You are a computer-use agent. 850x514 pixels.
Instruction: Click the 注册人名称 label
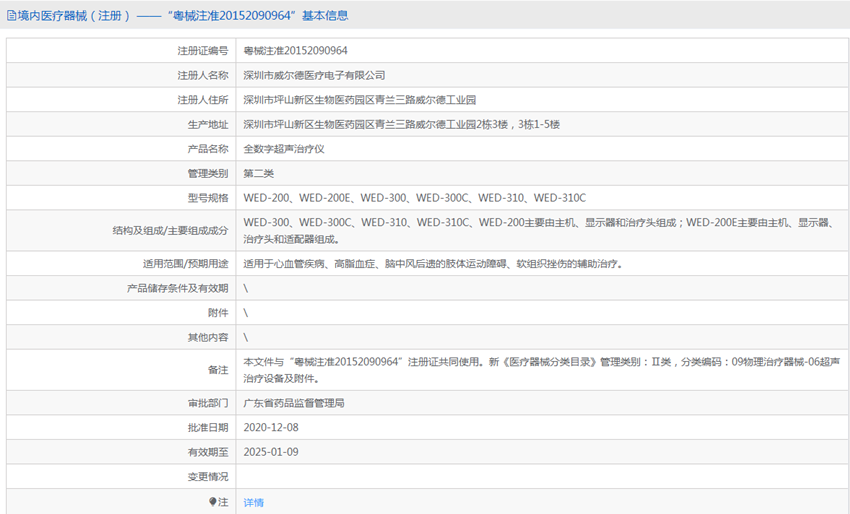[203, 75]
